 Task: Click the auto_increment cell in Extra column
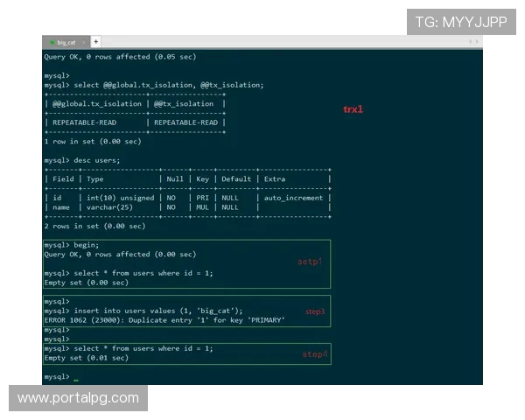pos(292,198)
